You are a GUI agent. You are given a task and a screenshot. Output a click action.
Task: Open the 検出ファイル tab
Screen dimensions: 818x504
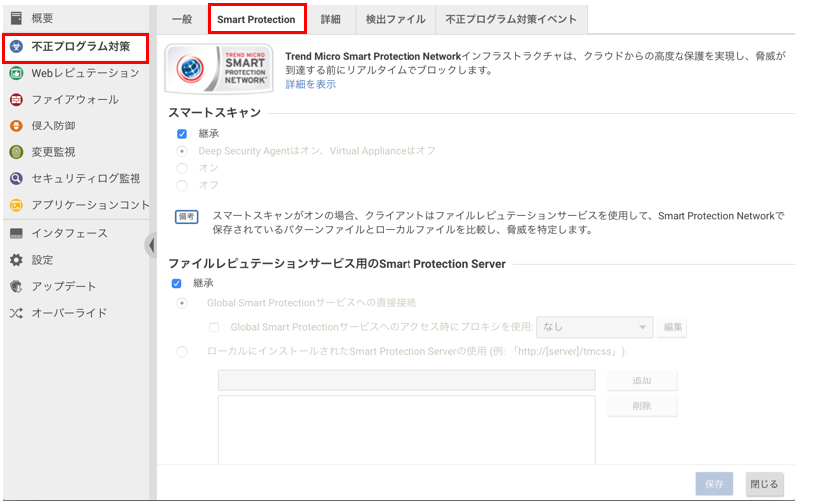[396, 19]
